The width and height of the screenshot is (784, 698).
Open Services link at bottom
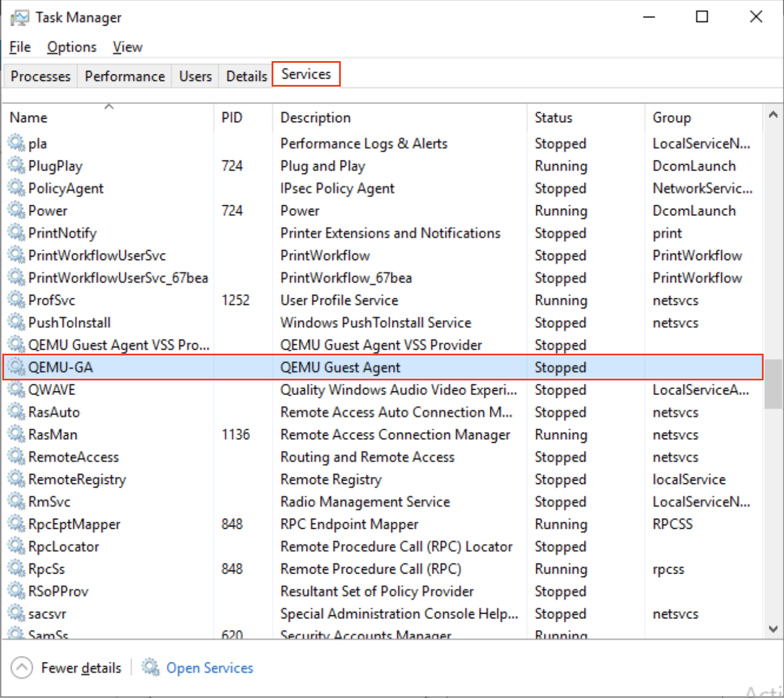(210, 668)
